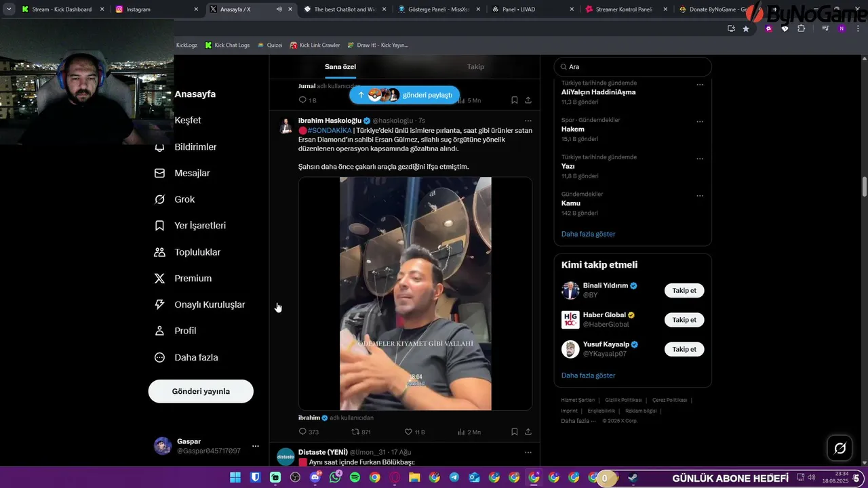Open more options on Distaste (YENİ) post
This screenshot has height=488, width=868.
528,452
